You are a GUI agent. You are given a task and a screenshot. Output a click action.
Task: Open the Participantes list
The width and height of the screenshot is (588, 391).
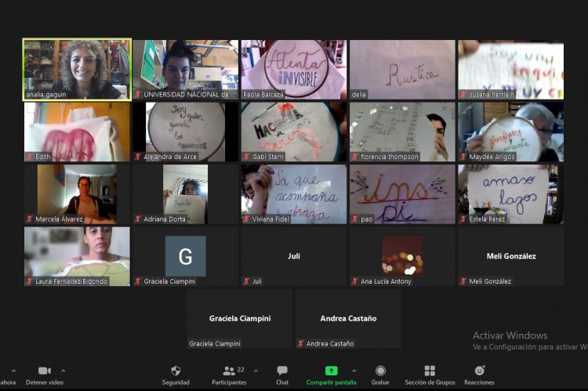(229, 371)
